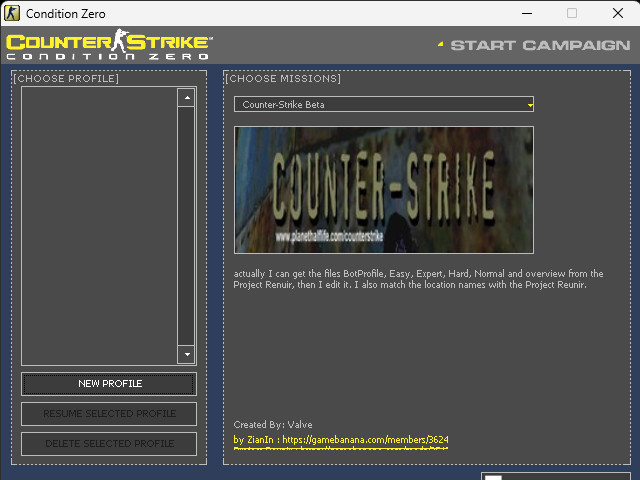The height and width of the screenshot is (480, 640).
Task: Click the Condition Zero title bar app icon
Action: click(x=12, y=13)
